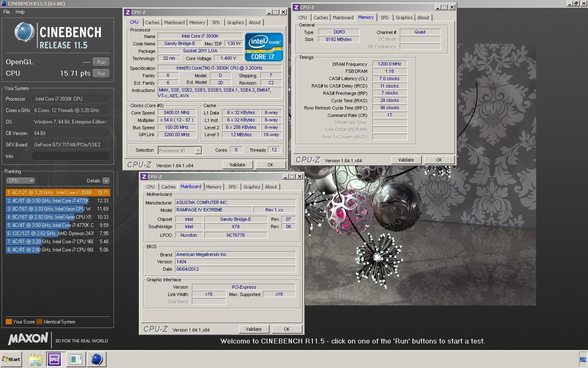Select ranking entry Core i7-3930K 15.71

coord(58,193)
